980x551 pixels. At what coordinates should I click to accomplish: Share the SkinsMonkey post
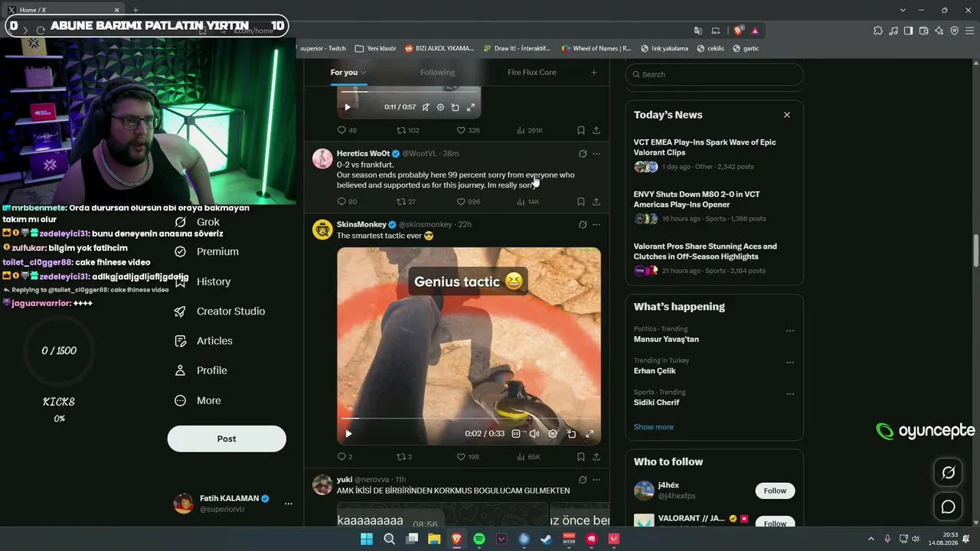click(596, 457)
